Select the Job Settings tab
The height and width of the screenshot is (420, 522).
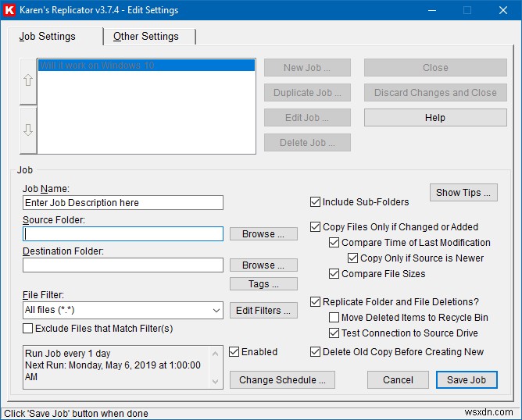[x=48, y=37]
